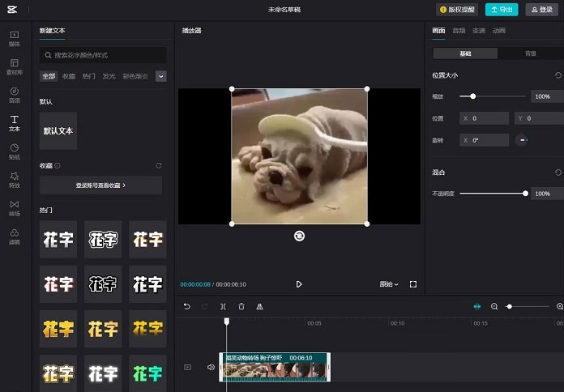Filter text styles by 热门

pyautogui.click(x=88, y=76)
